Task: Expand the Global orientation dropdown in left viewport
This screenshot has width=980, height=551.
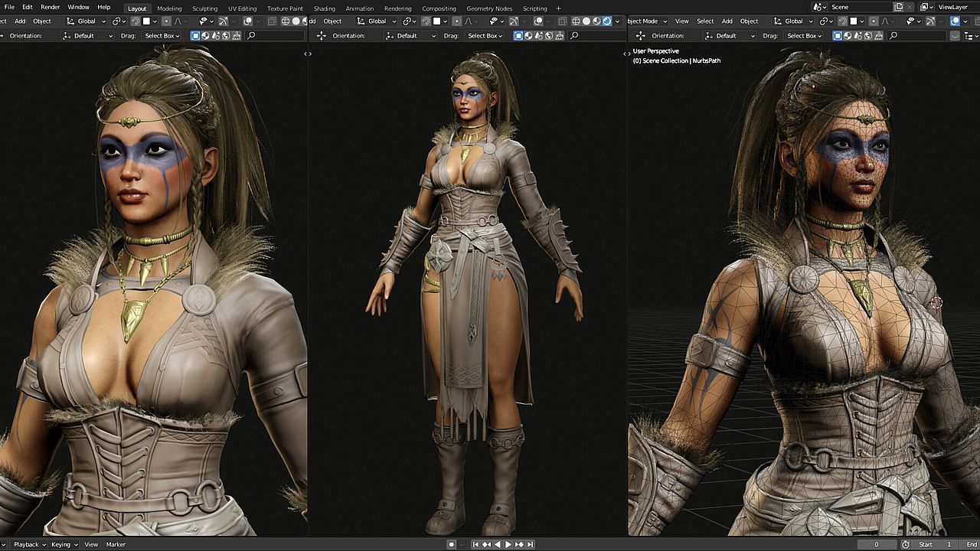Action: point(87,21)
